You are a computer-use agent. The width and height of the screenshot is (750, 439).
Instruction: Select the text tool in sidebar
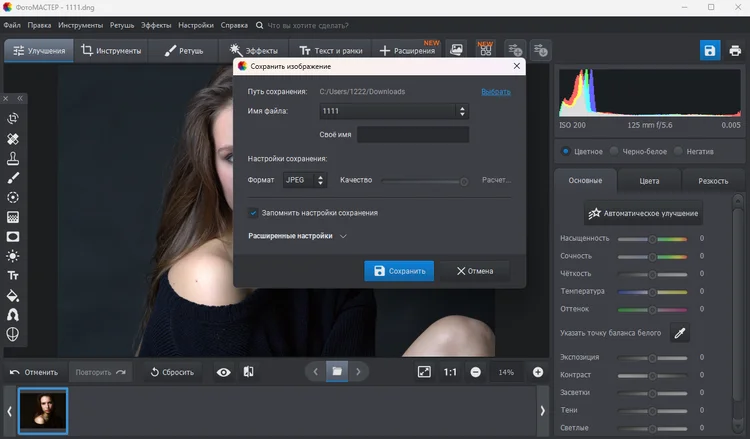[13, 275]
